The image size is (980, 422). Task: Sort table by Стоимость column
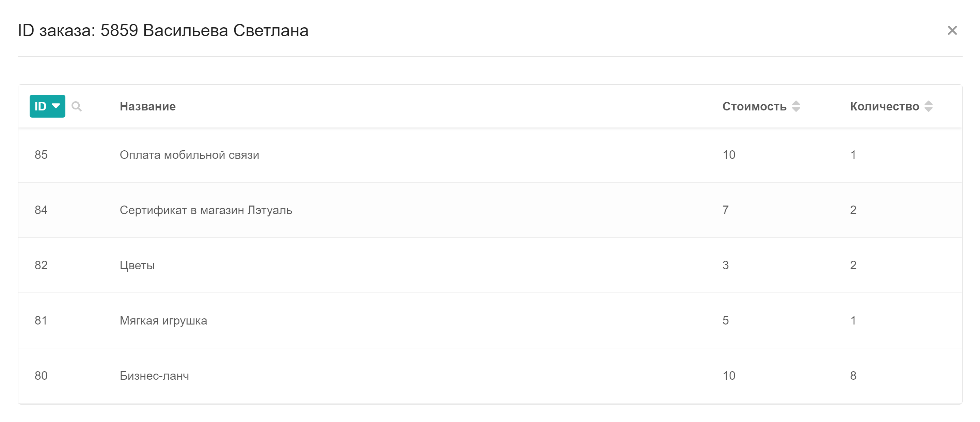pos(796,106)
